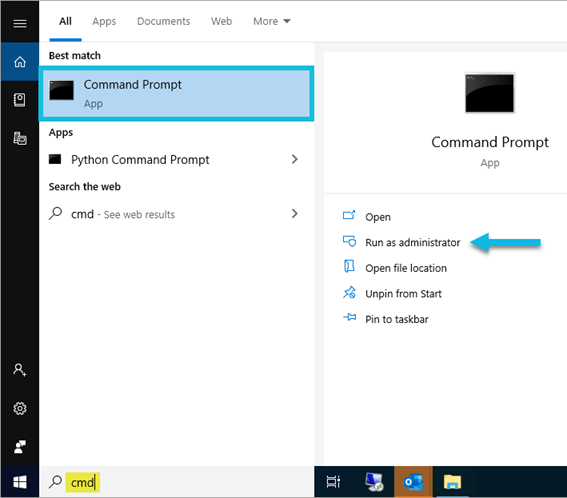Click the shield icon for Run as administrator
567x498 pixels.
[x=349, y=241]
